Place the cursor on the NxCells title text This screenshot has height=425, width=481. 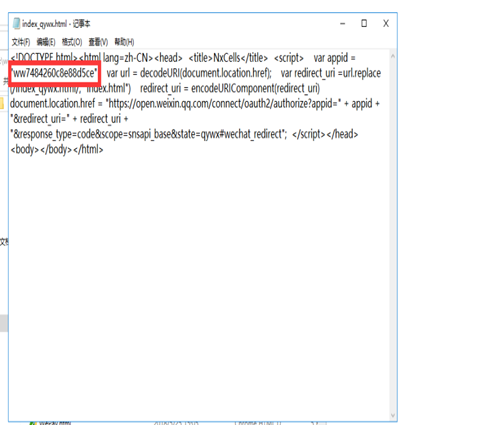point(227,58)
